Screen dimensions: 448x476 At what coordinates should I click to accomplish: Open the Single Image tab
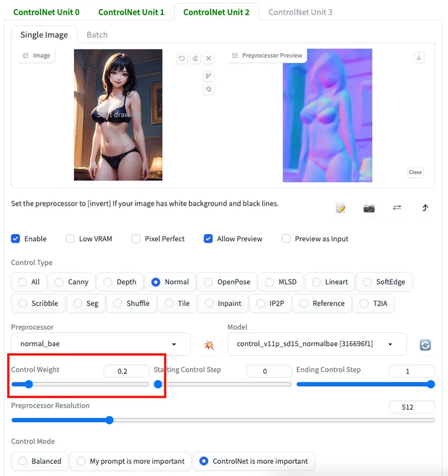44,35
